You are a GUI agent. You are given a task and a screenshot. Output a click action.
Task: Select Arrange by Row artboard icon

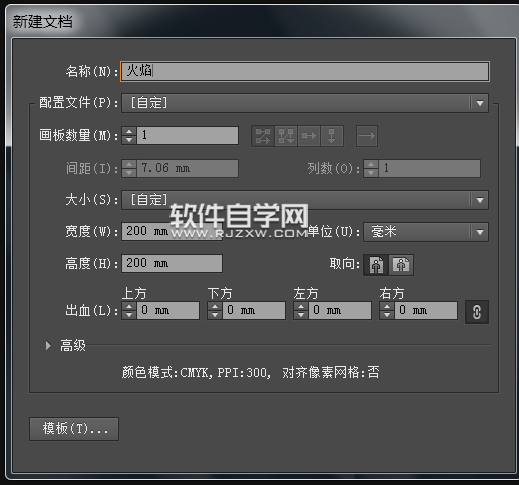coord(309,136)
